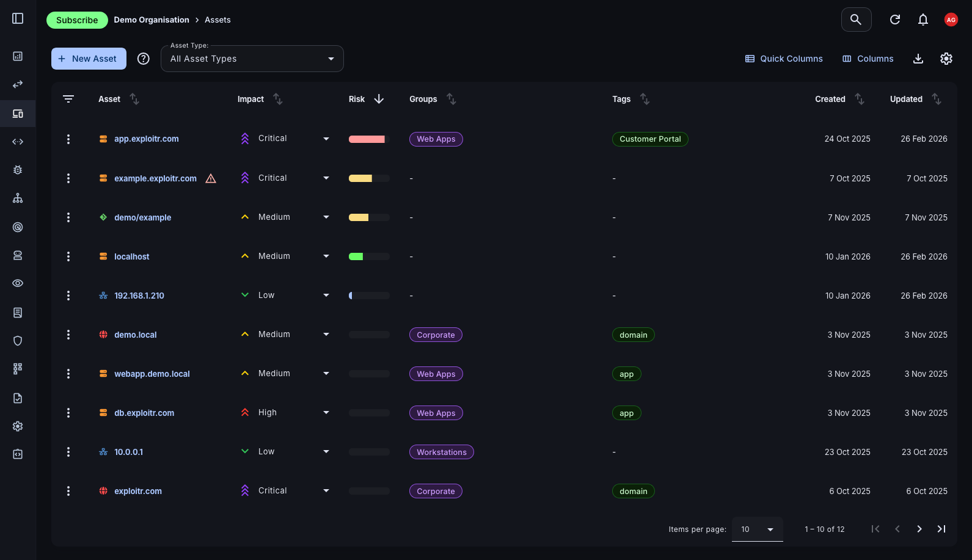The image size is (972, 560).
Task: Open row menu for localhost
Action: (x=68, y=256)
